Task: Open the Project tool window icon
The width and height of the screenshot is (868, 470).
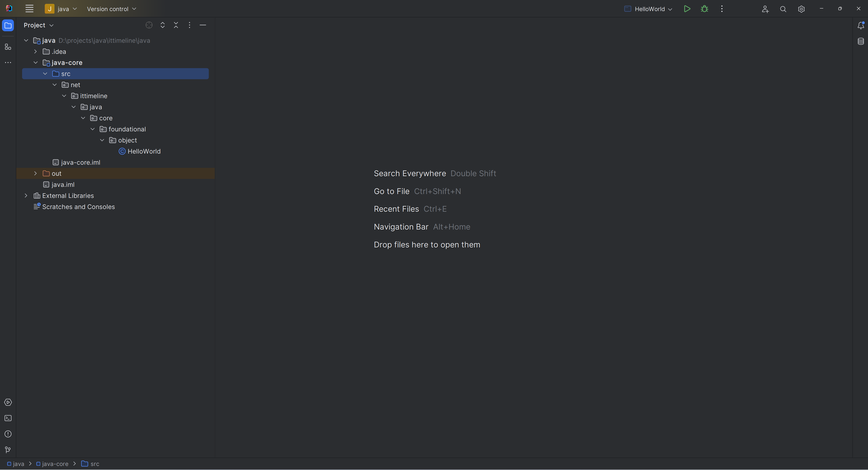Action: coord(8,25)
